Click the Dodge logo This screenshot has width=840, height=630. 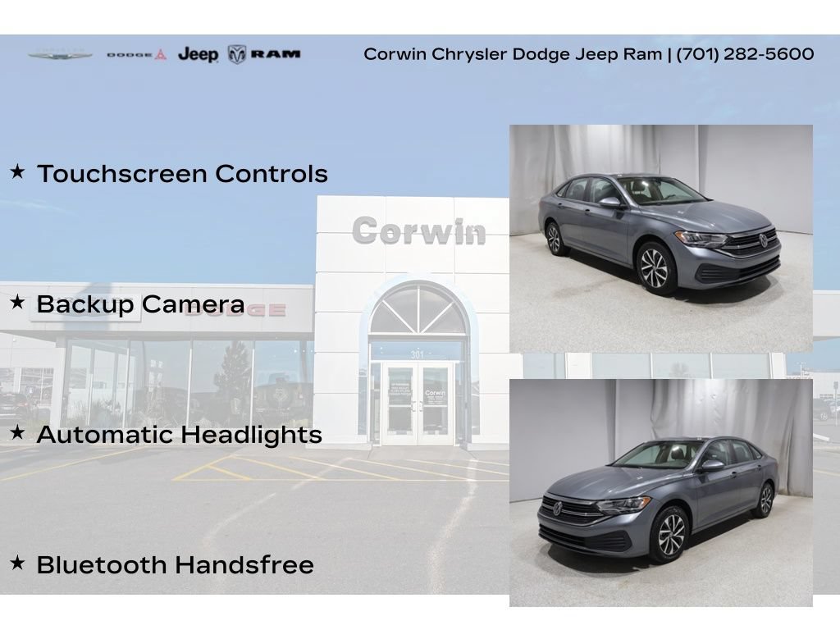pyautogui.click(x=137, y=54)
